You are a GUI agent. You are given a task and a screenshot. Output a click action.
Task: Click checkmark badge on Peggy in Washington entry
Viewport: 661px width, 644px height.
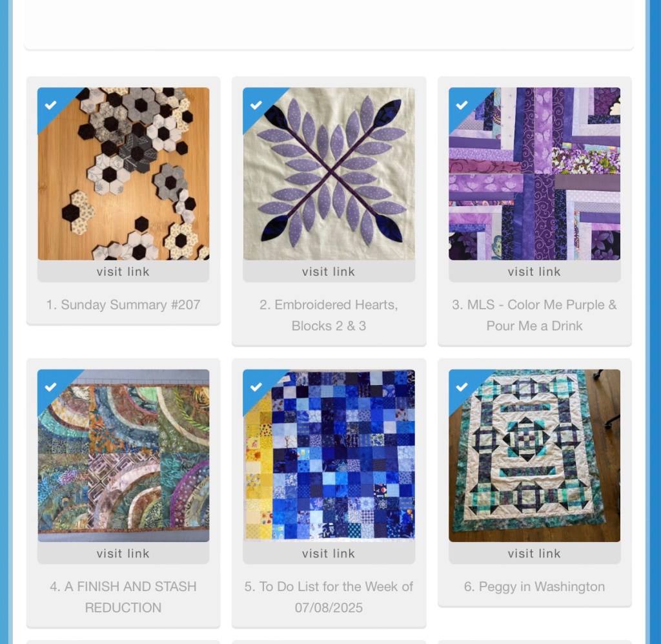(462, 387)
